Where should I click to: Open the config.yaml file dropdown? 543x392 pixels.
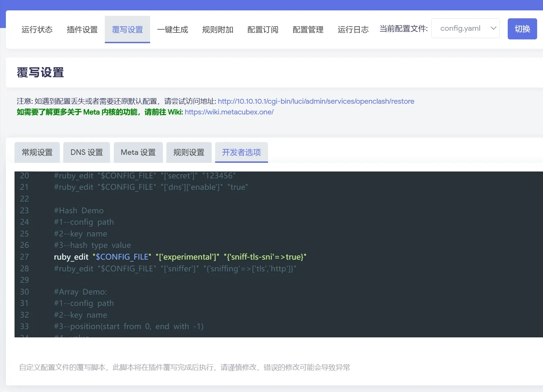[465, 28]
